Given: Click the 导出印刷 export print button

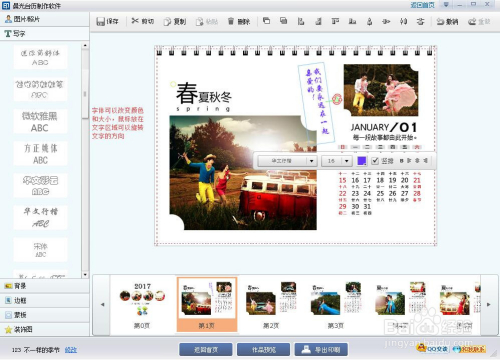Looking at the screenshot, I should click(x=321, y=349).
